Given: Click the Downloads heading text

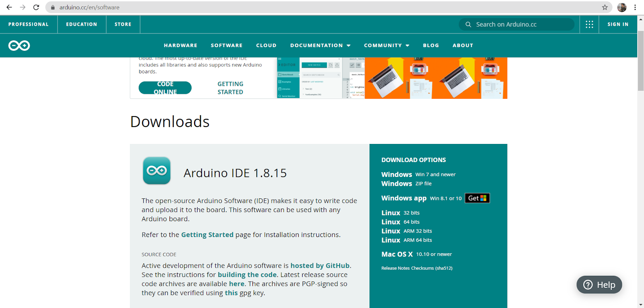Looking at the screenshot, I should click(170, 121).
